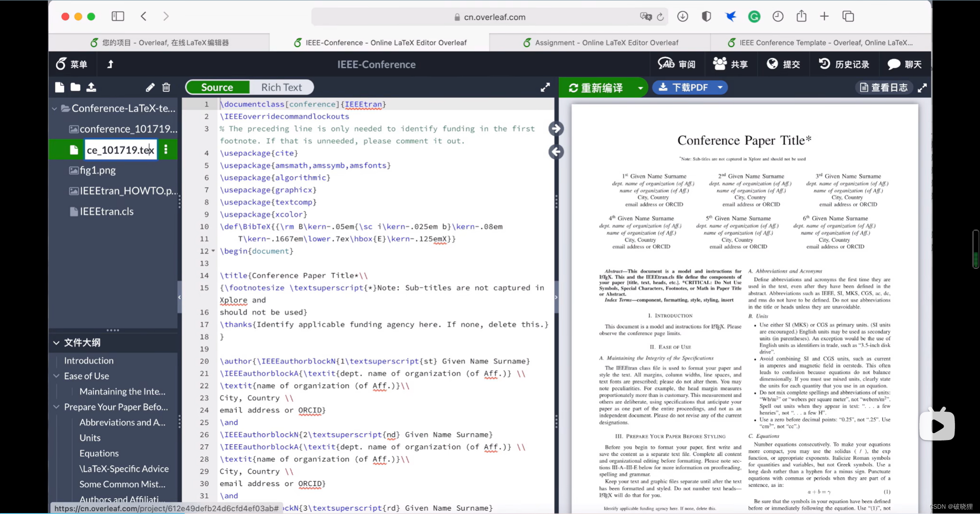Open the 审阅 review panel
980x514 pixels.
[677, 64]
